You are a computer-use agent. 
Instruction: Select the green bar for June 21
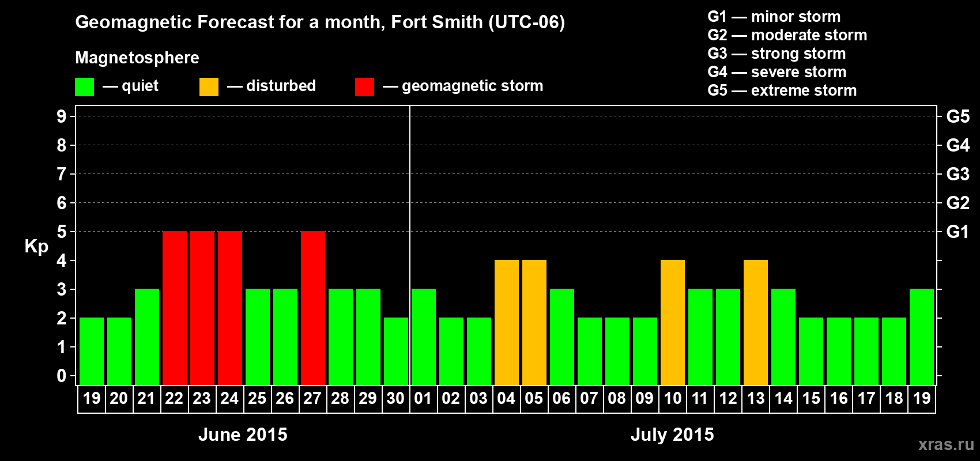(147, 337)
